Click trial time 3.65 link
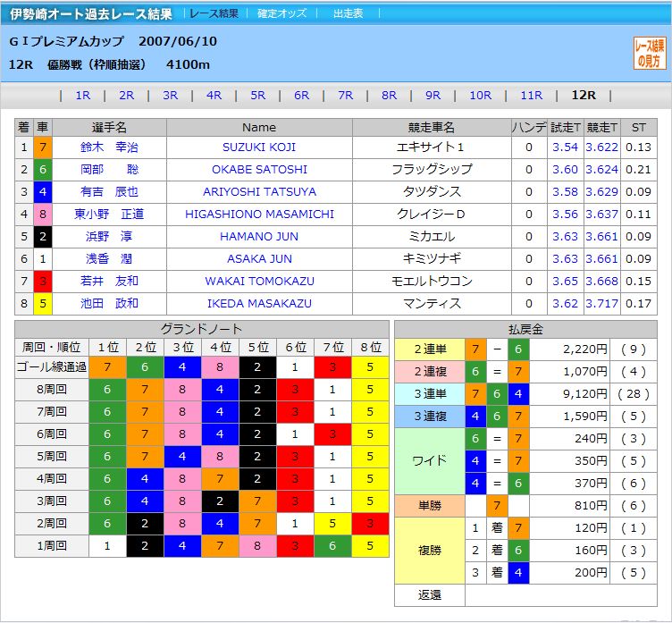The width and height of the screenshot is (672, 623). pyautogui.click(x=565, y=282)
